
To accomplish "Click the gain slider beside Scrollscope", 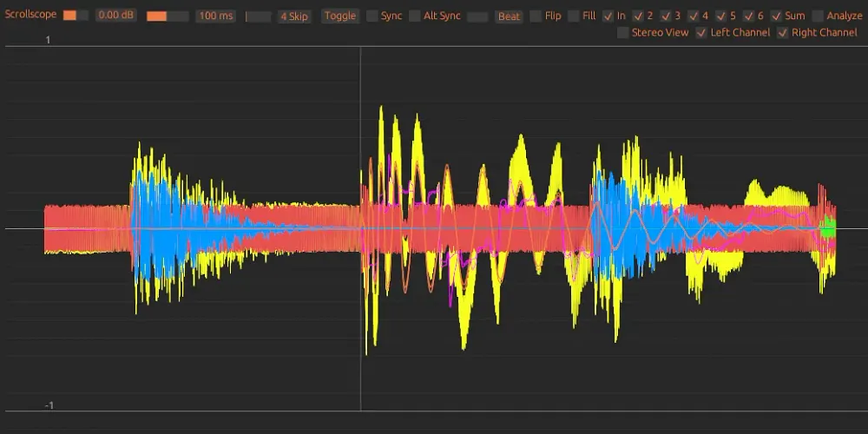I will click(x=76, y=16).
